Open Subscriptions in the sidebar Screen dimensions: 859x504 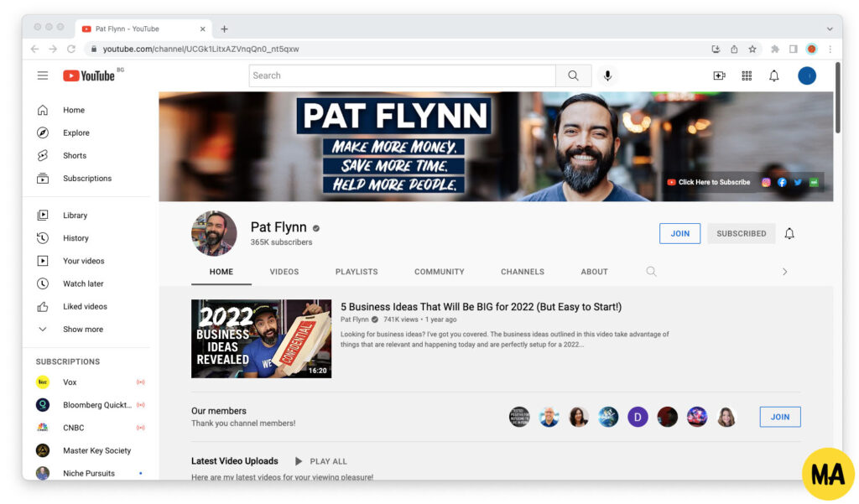[x=87, y=179]
